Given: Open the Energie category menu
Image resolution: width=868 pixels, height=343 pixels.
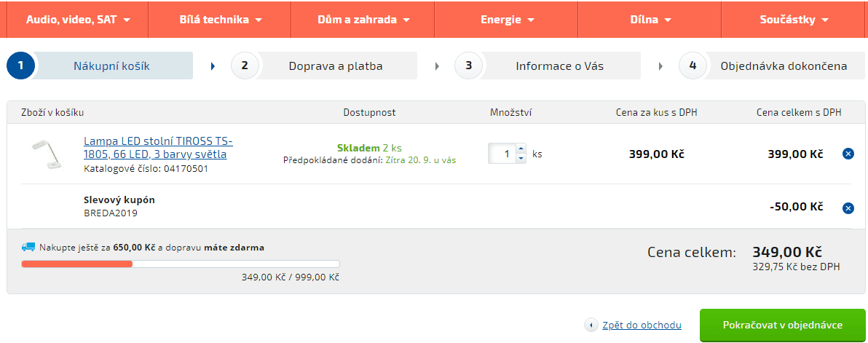Looking at the screenshot, I should pos(507,20).
